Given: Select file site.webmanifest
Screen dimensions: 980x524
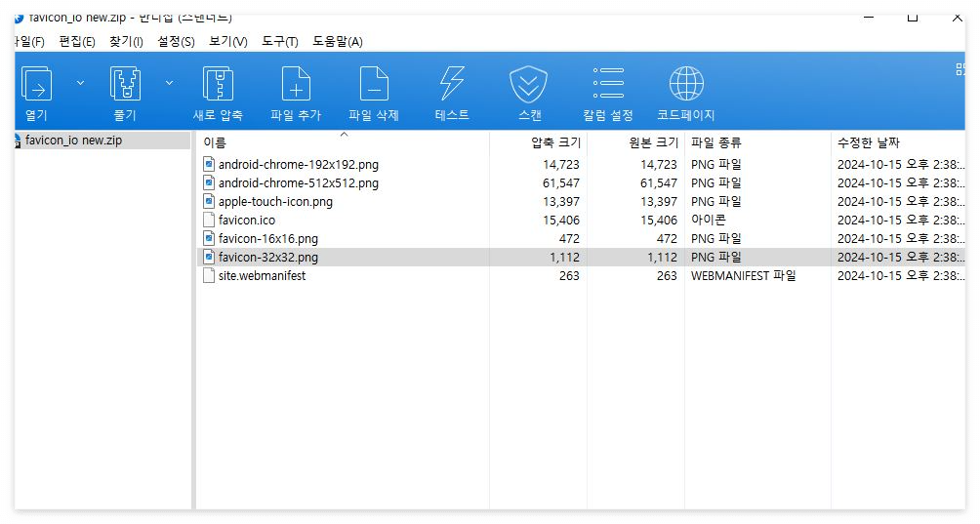Looking at the screenshot, I should click(x=262, y=276).
